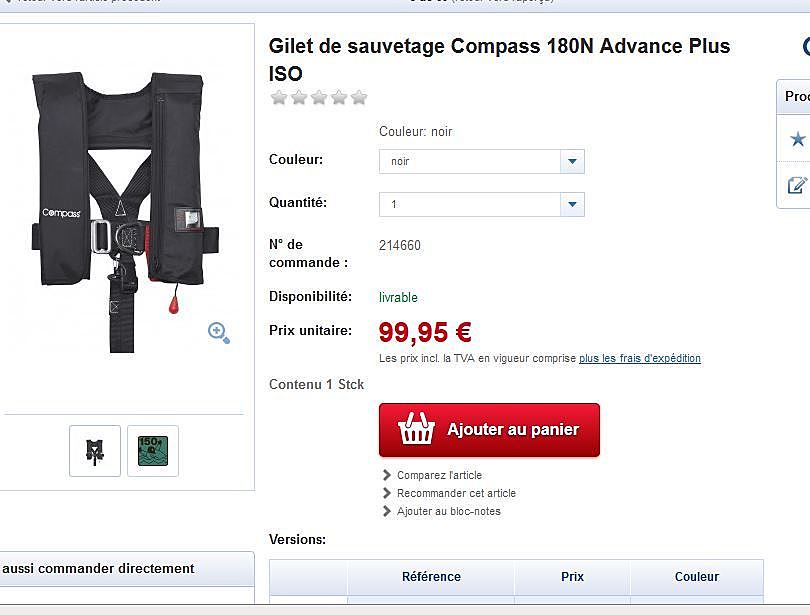
Task: Open plus les frais d'expédition link
Action: pos(640,358)
